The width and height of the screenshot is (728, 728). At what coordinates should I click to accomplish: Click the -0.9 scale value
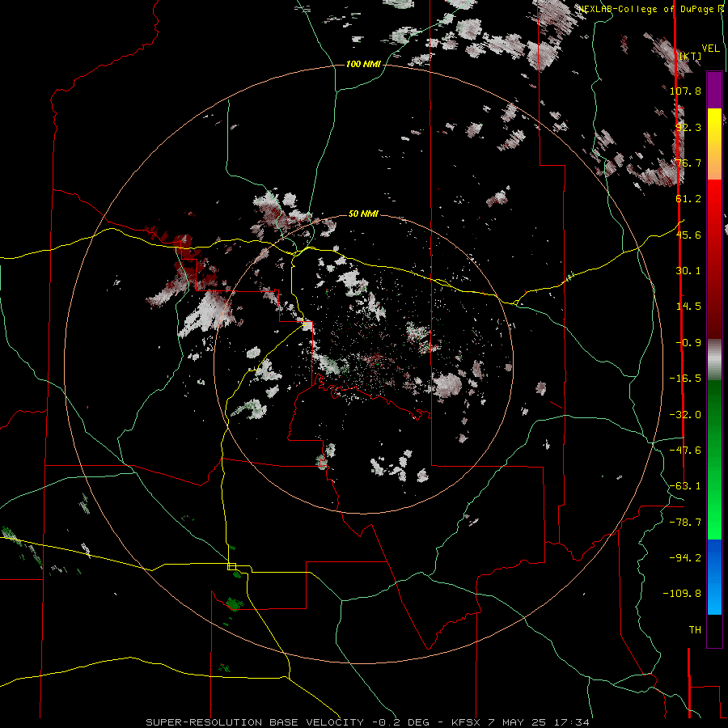tap(688, 343)
